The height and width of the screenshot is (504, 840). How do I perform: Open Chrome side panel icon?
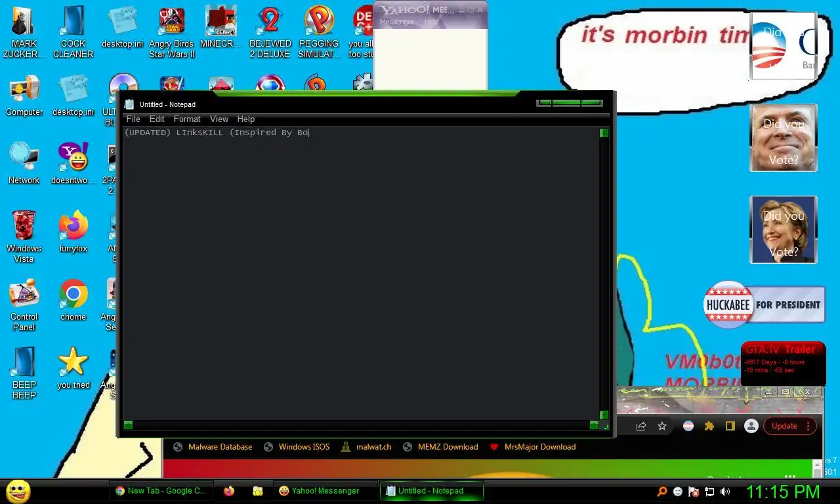(730, 426)
